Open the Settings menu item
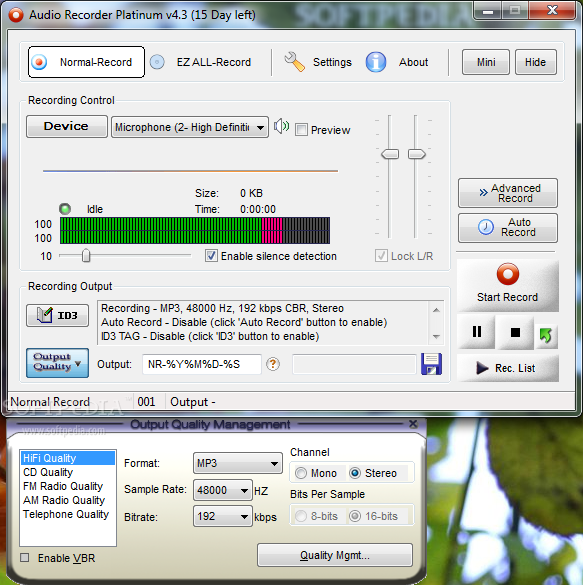The height and width of the screenshot is (585, 583). (332, 62)
